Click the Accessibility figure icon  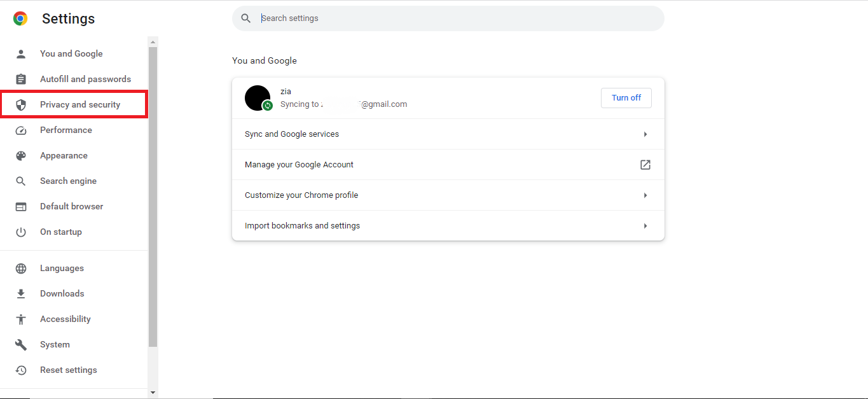(21, 319)
